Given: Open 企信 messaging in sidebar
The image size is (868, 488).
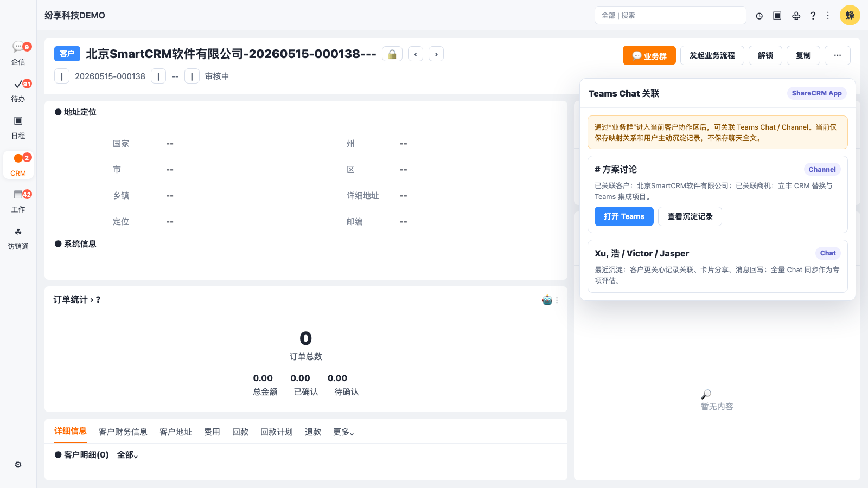Looking at the screenshot, I should point(18,54).
